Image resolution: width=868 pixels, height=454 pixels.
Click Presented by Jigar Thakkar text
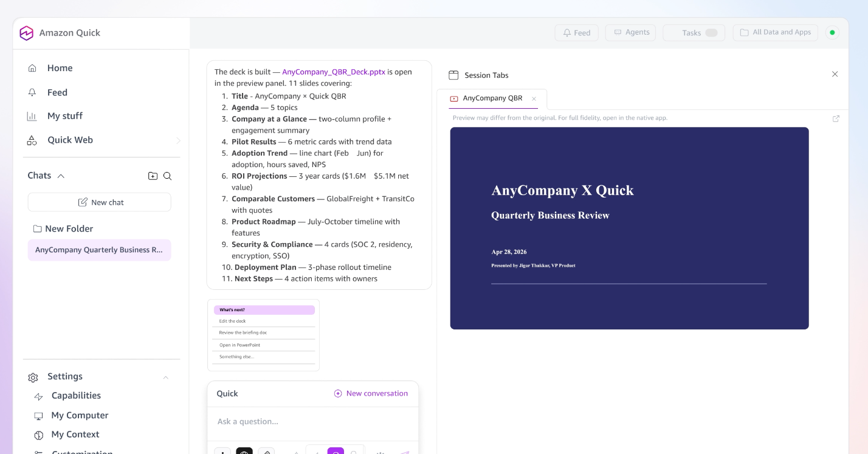[533, 266]
